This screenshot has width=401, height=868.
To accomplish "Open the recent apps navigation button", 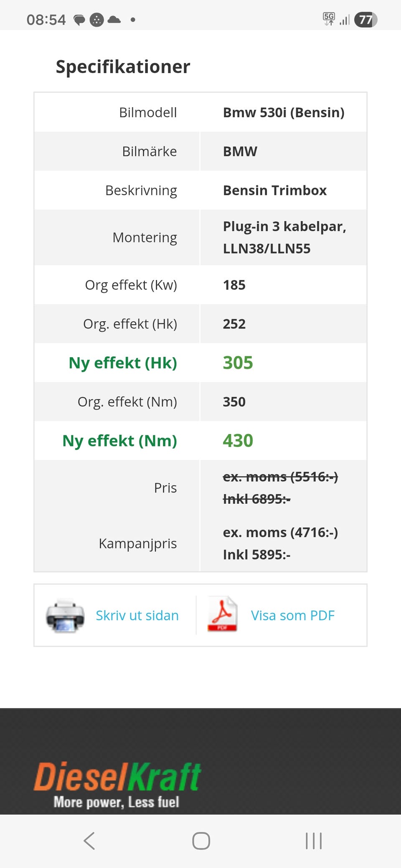I will point(313,840).
